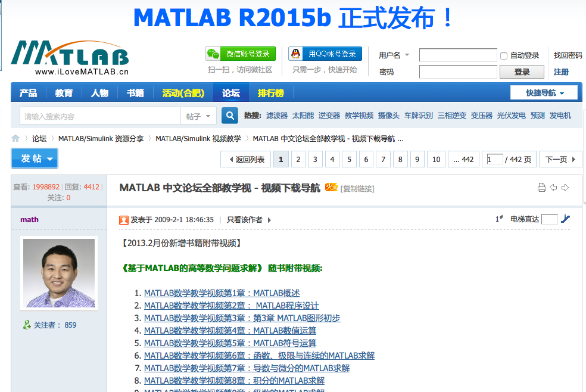Open the 教育 nav tab
This screenshot has width=586, height=392.
click(64, 93)
